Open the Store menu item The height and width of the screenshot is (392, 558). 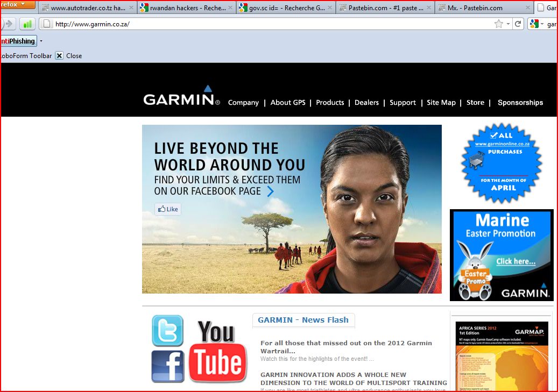point(475,103)
